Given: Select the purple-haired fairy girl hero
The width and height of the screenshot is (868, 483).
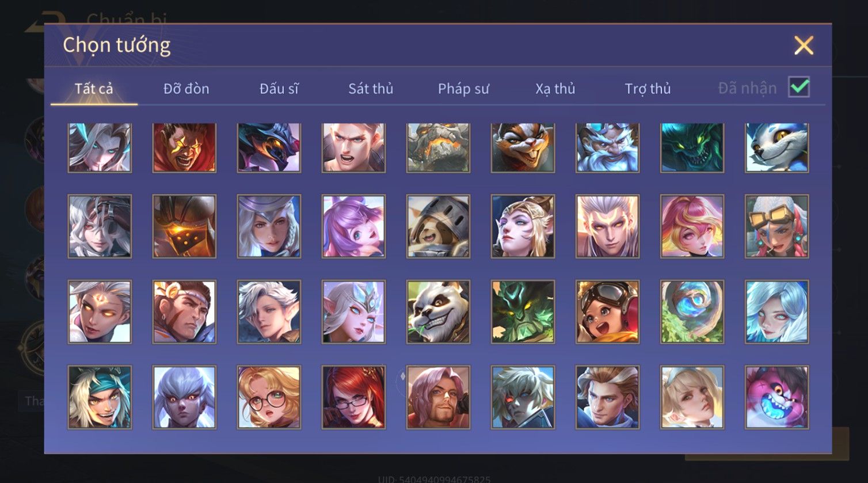Looking at the screenshot, I should point(353,226).
